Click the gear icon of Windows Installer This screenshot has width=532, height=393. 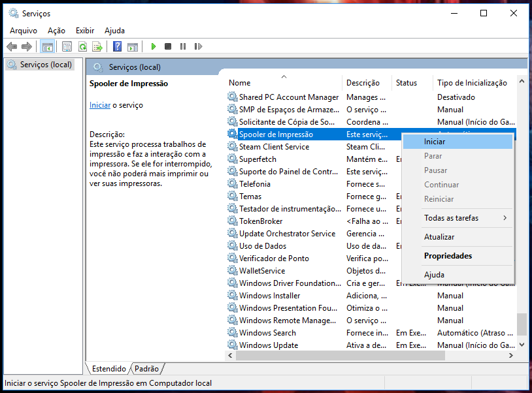233,295
